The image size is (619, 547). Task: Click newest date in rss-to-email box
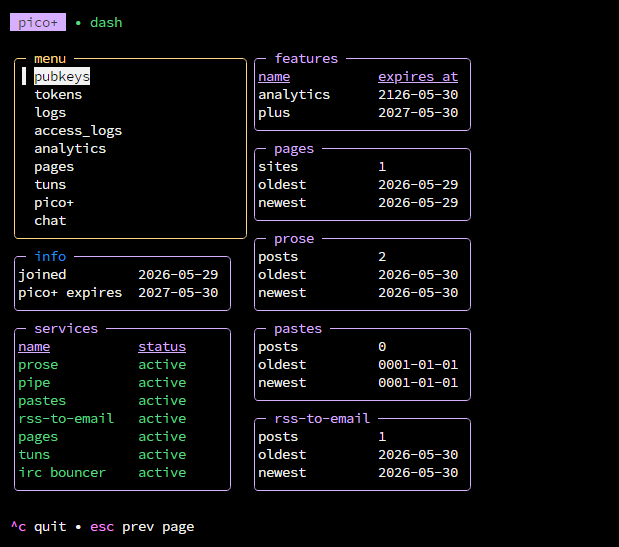[418, 472]
